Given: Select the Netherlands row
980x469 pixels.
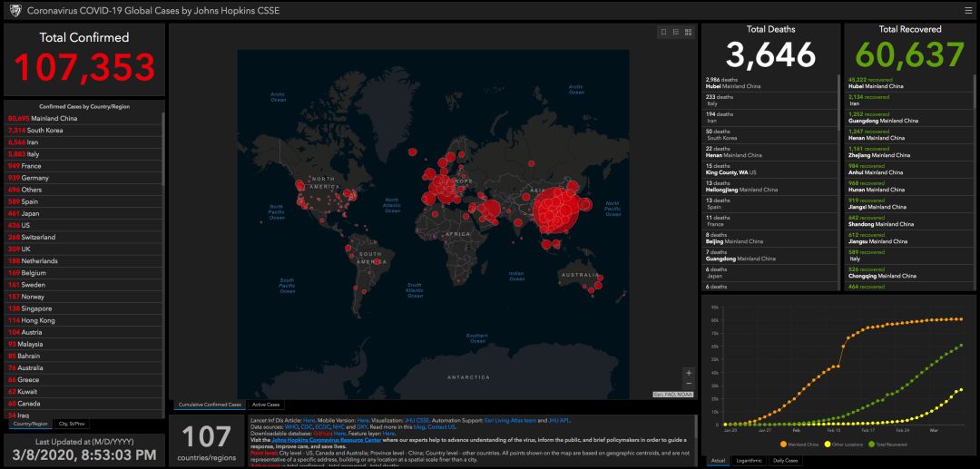Looking at the screenshot, I should pos(83,260).
